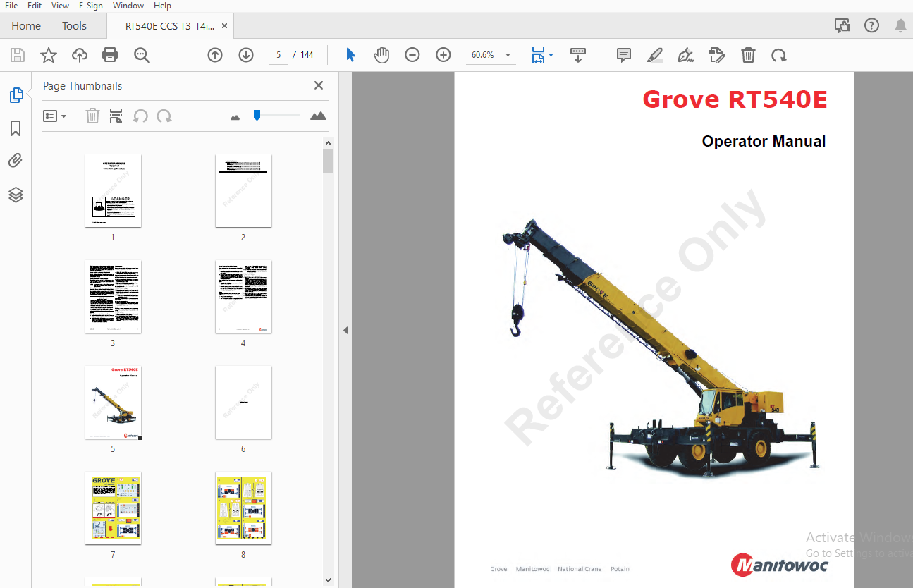Click the Save file icon
Image resolution: width=913 pixels, height=588 pixels.
(18, 55)
